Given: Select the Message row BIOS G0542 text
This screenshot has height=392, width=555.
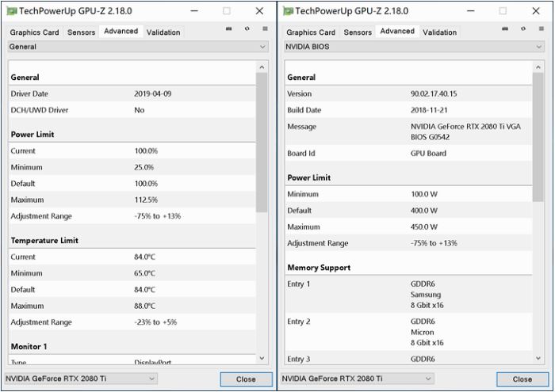Looking at the screenshot, I should [430, 137].
